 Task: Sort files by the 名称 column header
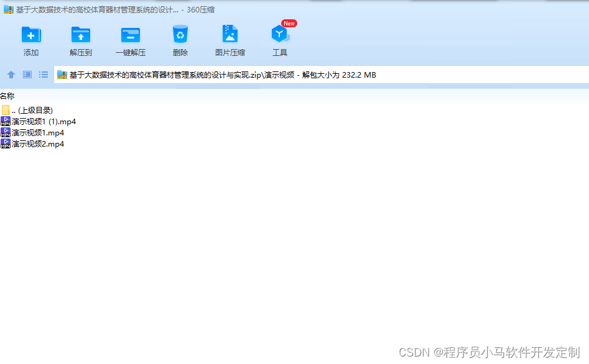9,96
